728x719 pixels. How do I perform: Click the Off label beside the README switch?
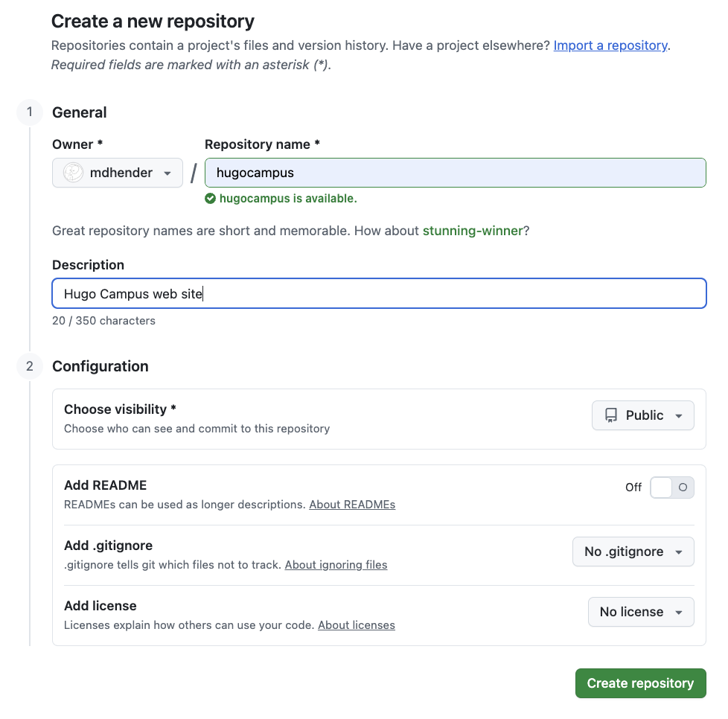click(633, 488)
